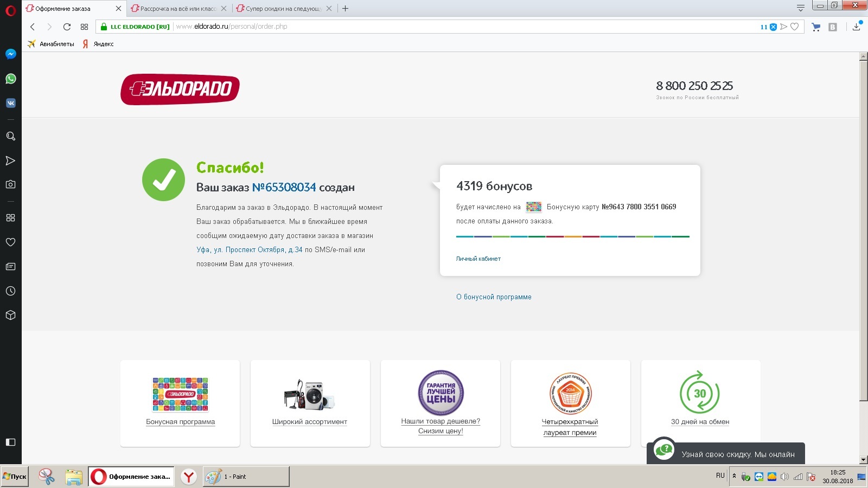Click the page vertical scrollbar
The width and height of the screenshot is (868, 488).
click(864, 230)
